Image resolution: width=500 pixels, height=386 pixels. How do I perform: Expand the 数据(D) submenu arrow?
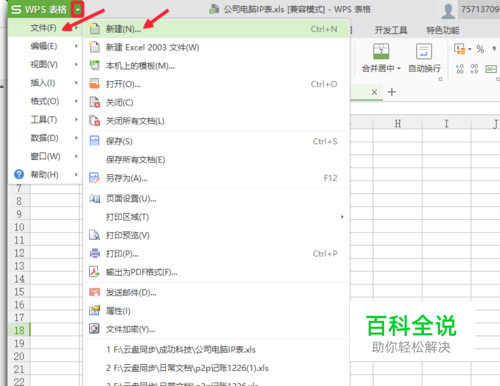click(x=76, y=138)
